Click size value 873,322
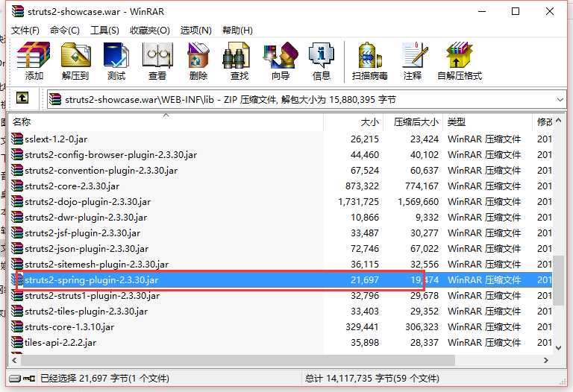Screen dimensions: 573x392 pos(362,186)
